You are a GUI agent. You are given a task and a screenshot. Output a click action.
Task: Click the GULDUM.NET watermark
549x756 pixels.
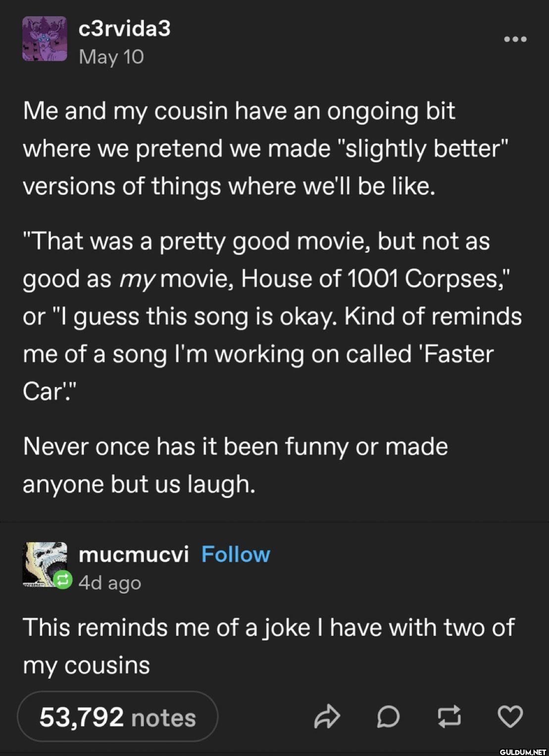[522, 751]
